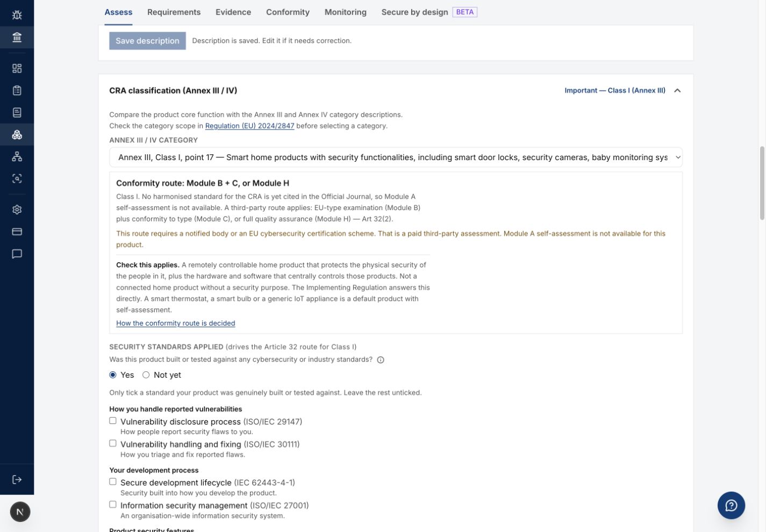766x532 pixels.
Task: Go to the Monitoring tab
Action: click(345, 12)
